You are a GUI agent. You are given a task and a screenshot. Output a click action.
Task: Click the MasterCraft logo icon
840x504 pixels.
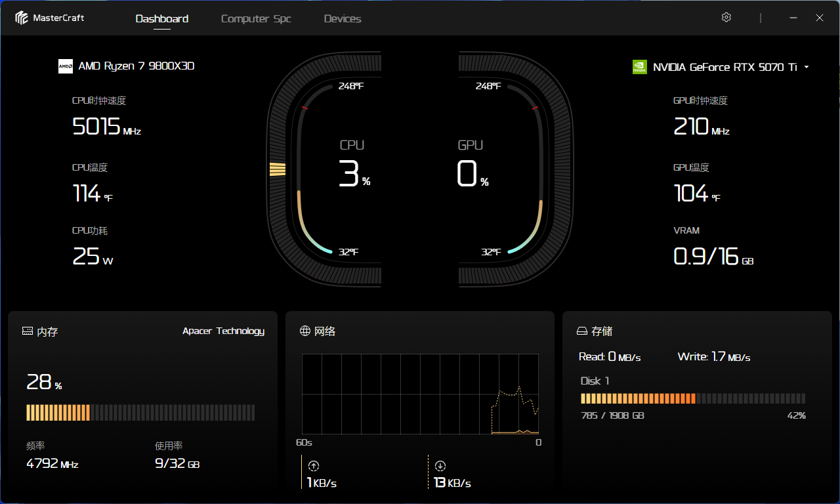[x=22, y=18]
